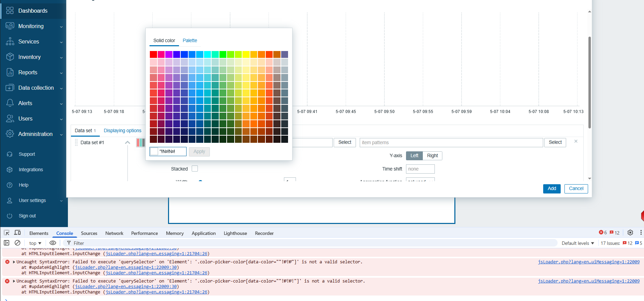This screenshot has width=644, height=301.
Task: Click the Data collection download icon
Action: (10, 88)
